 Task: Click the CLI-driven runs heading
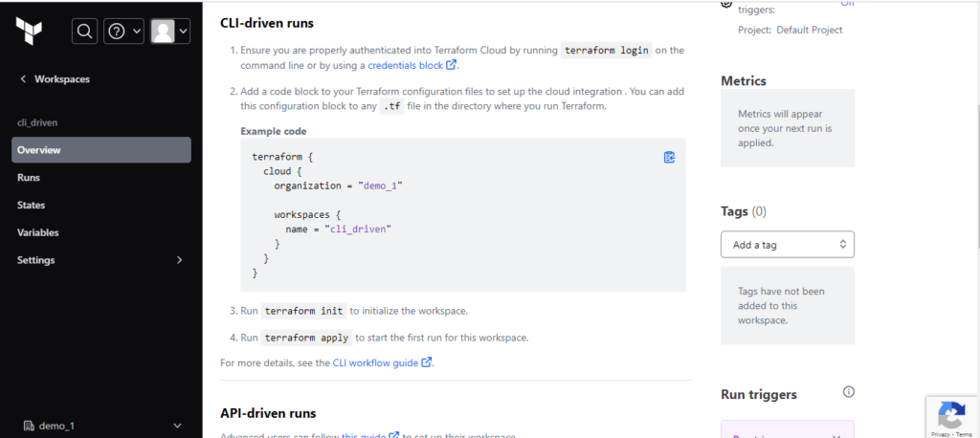click(x=267, y=24)
